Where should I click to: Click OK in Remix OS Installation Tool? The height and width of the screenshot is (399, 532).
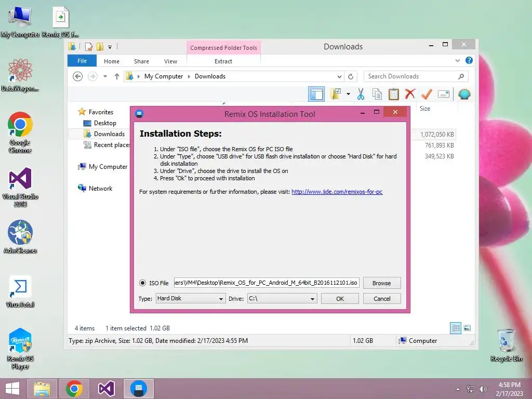[x=340, y=299]
